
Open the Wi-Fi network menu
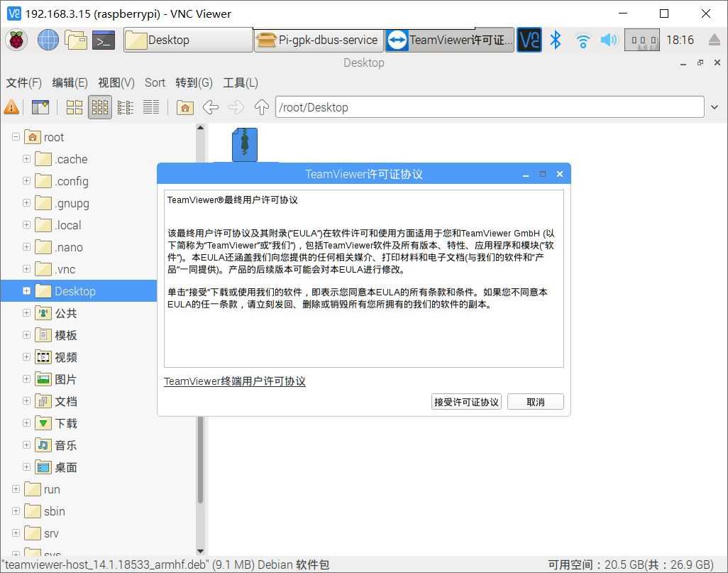click(583, 41)
